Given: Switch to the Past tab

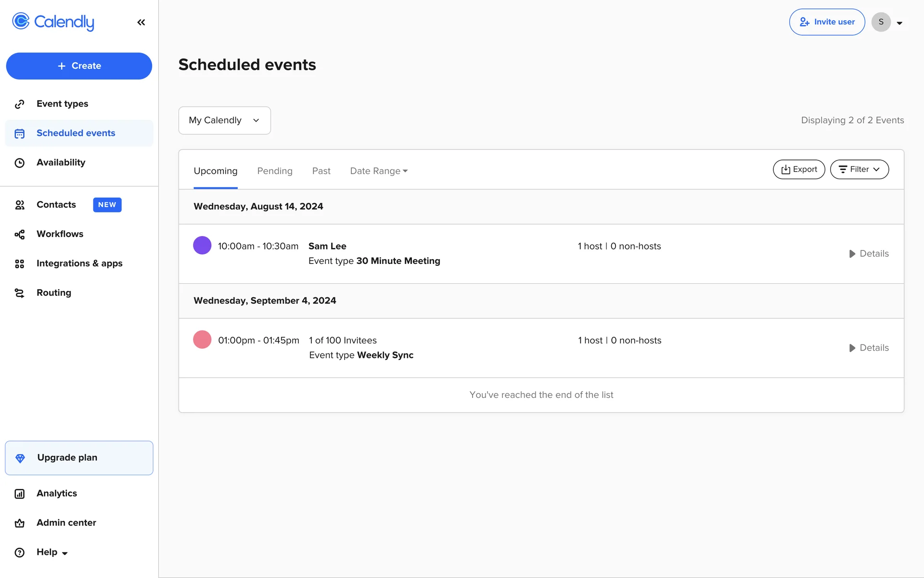Looking at the screenshot, I should [321, 171].
